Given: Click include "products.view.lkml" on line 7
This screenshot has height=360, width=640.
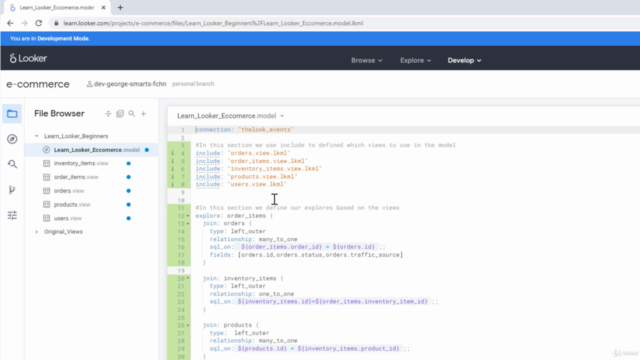Looking at the screenshot, I should pos(246,176).
